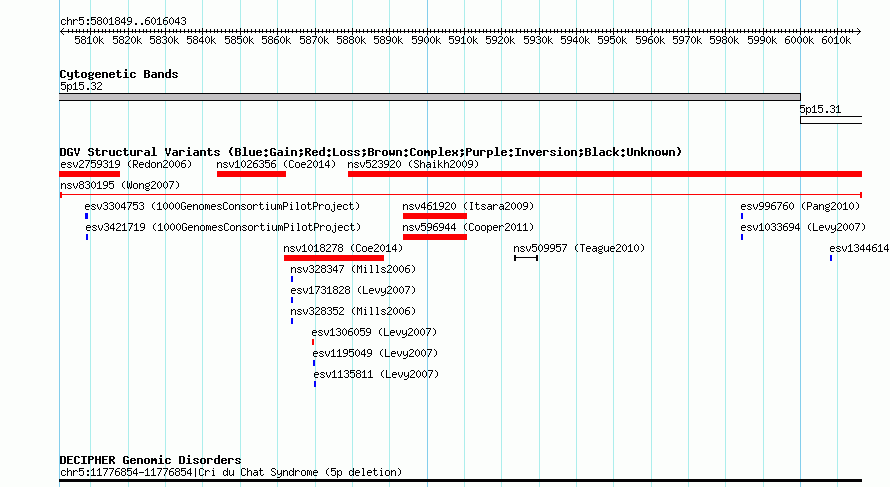This screenshot has height=487, width=890.
Task: Open esv1306059 (Levy2007) variant
Action: [x=374, y=333]
